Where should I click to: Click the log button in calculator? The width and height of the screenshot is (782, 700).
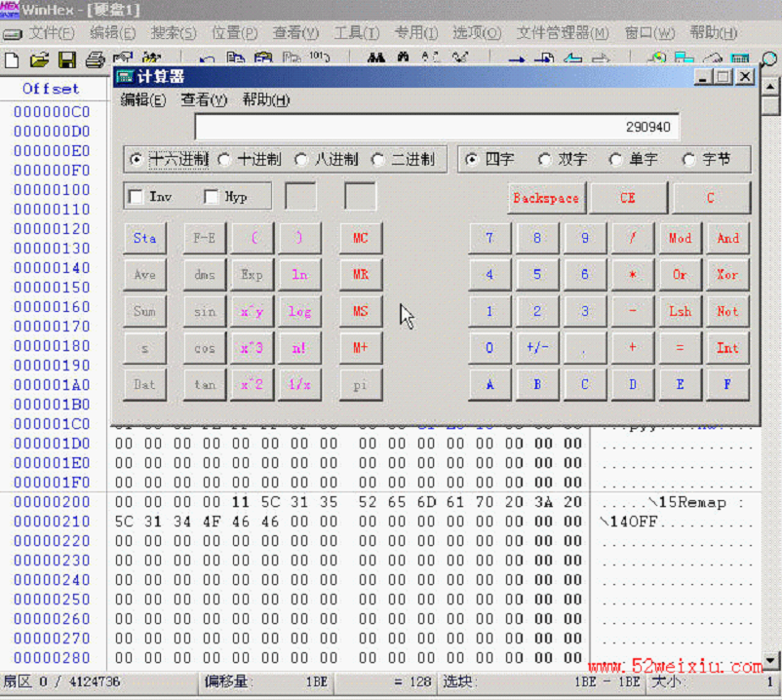coord(299,312)
